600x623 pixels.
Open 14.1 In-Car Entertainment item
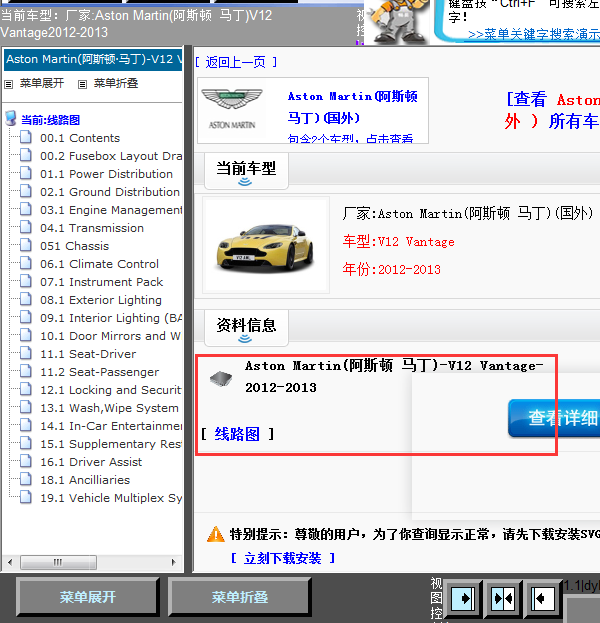tap(111, 426)
